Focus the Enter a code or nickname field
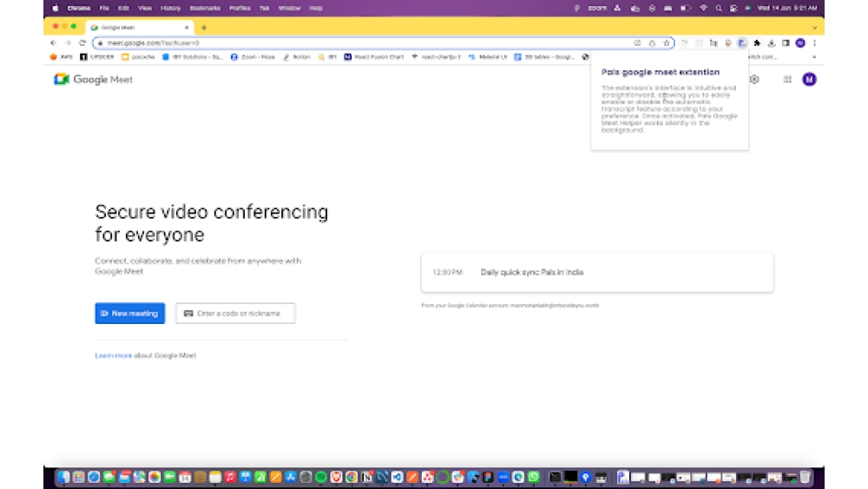Viewport: 868px width, 489px height. click(235, 314)
